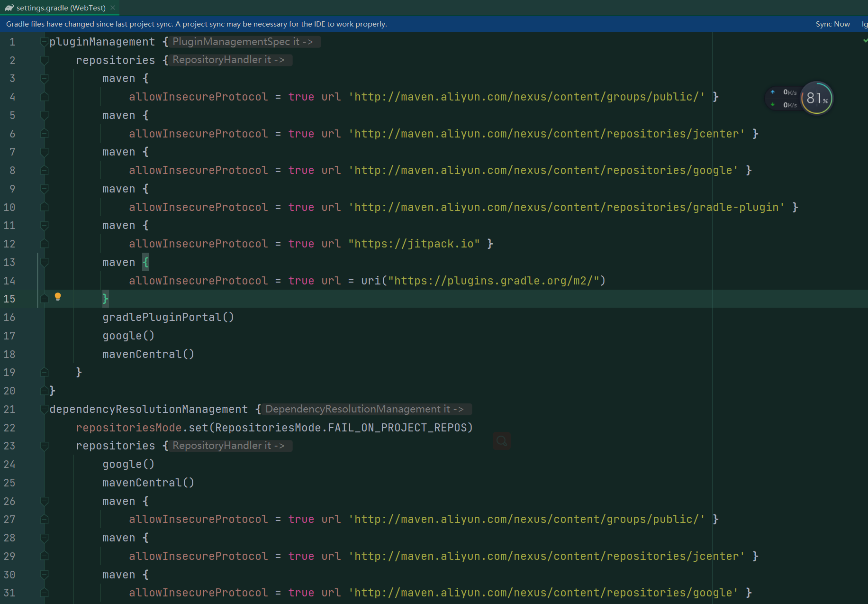
Task: Click the green inspection checkmark indicator
Action: coord(865,41)
